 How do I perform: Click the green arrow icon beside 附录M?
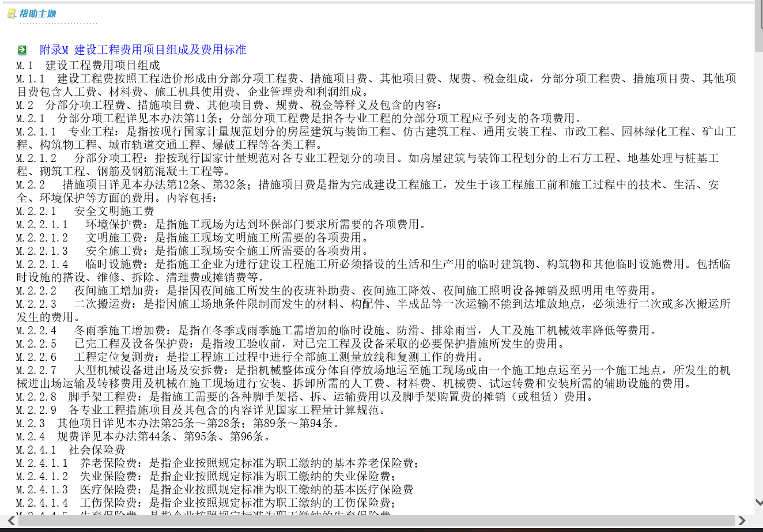click(x=22, y=50)
